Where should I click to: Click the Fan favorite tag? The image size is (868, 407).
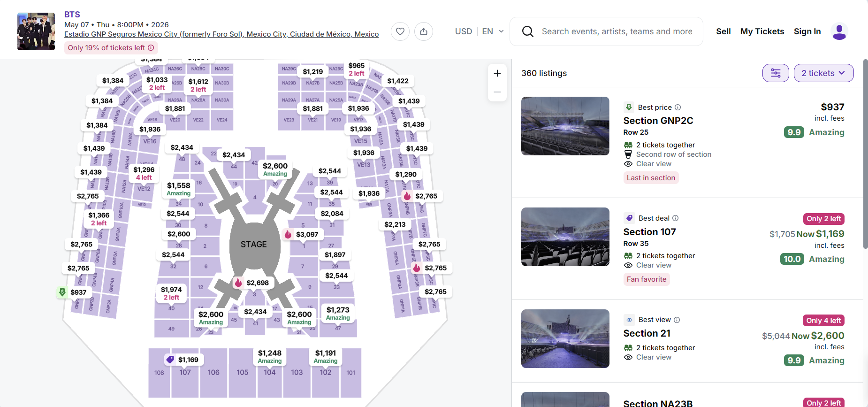(647, 279)
